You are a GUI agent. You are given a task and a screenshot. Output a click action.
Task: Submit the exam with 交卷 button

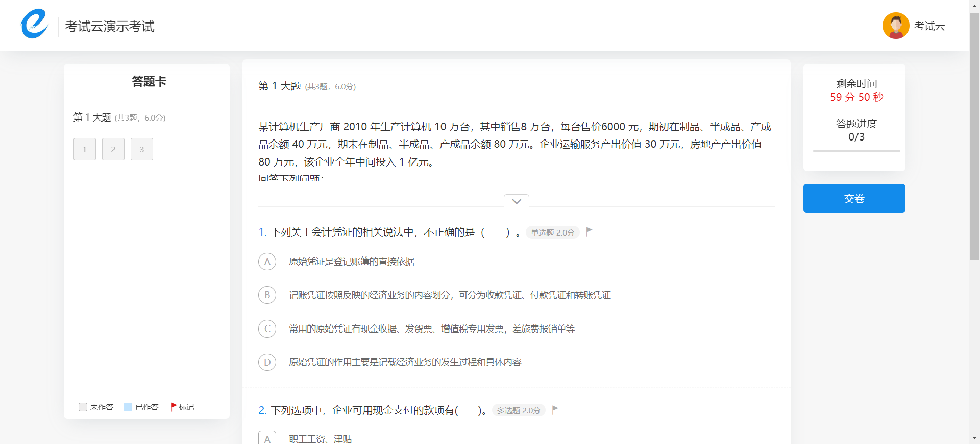854,198
